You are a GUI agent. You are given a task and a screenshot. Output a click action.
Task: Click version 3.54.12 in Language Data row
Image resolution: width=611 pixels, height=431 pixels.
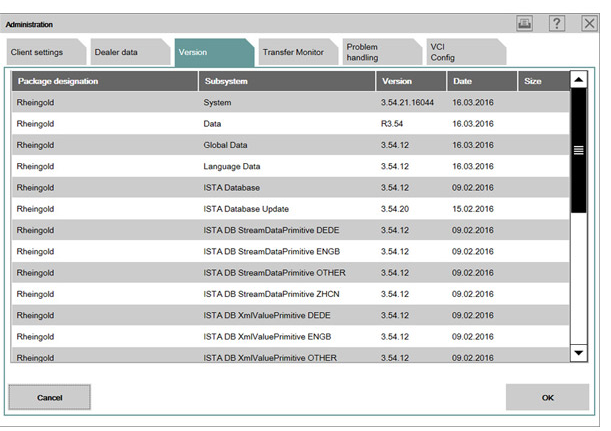[x=395, y=166]
